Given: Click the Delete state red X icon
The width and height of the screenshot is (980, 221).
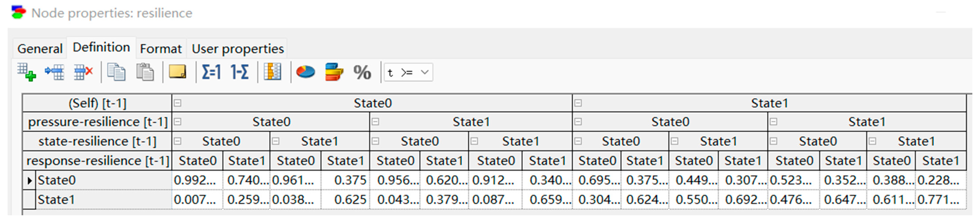Looking at the screenshot, I should [83, 72].
